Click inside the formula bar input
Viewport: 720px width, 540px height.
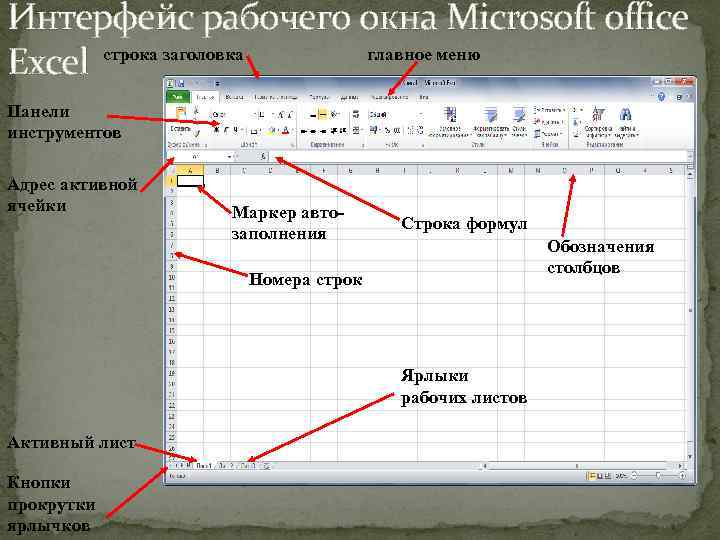pyautogui.click(x=478, y=157)
